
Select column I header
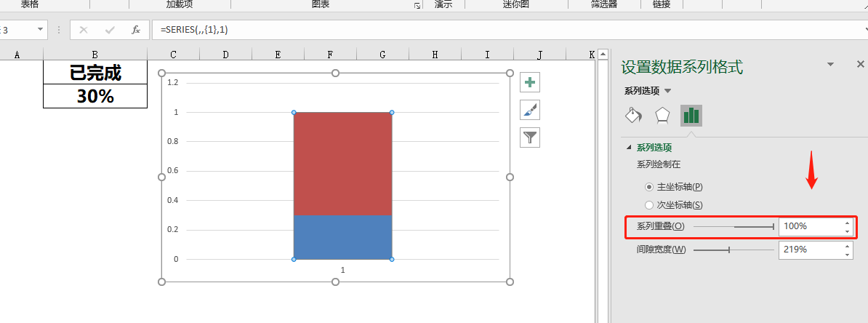click(x=487, y=55)
